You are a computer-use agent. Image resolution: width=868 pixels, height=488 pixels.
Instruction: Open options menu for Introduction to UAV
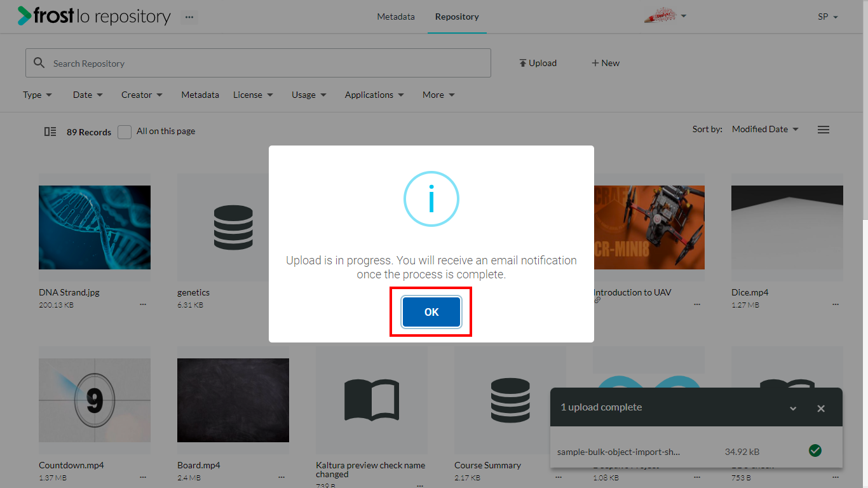tap(697, 304)
